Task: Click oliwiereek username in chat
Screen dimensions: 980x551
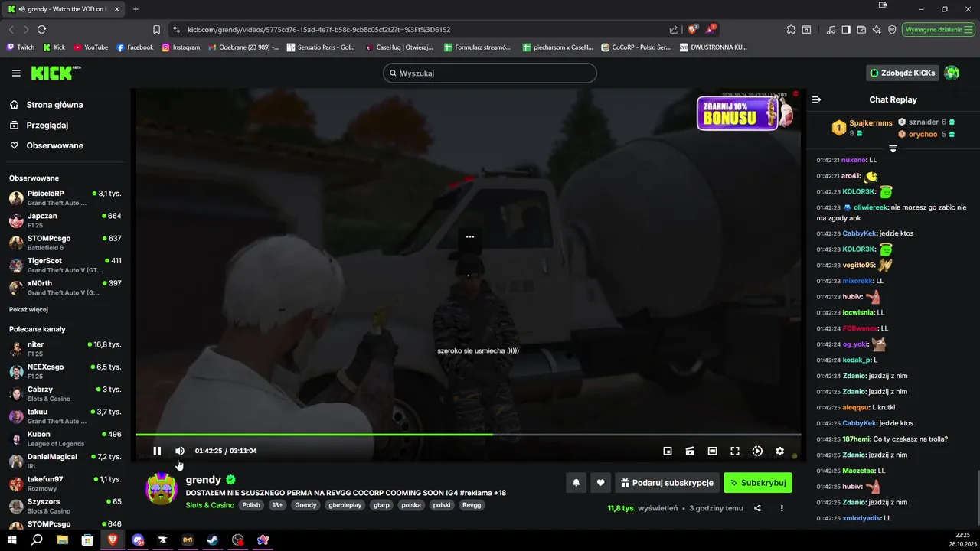Action: coord(871,207)
